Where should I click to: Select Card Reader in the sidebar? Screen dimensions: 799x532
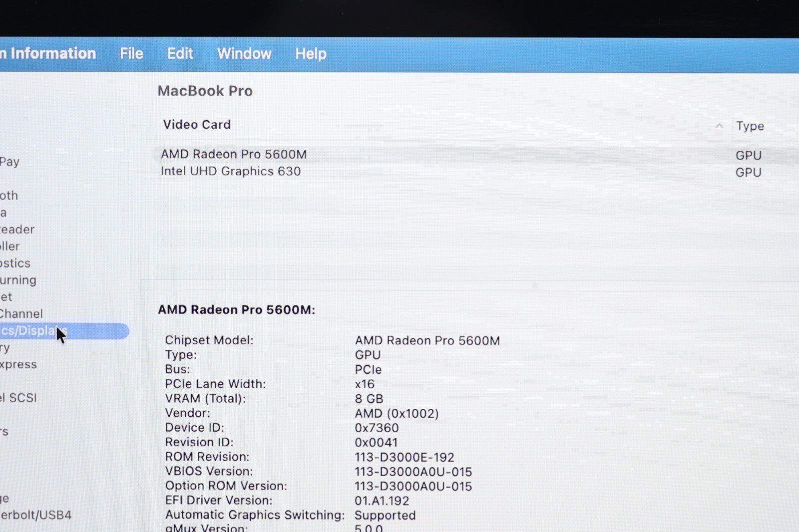click(x=17, y=230)
